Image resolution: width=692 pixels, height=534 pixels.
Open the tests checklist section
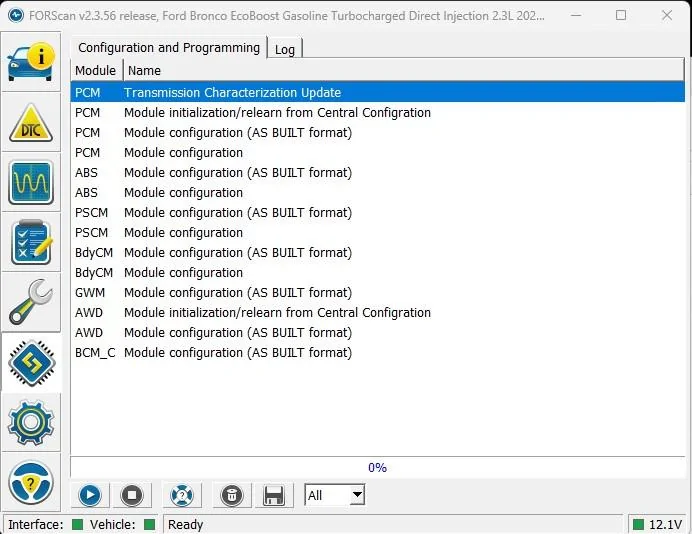pyautogui.click(x=31, y=242)
